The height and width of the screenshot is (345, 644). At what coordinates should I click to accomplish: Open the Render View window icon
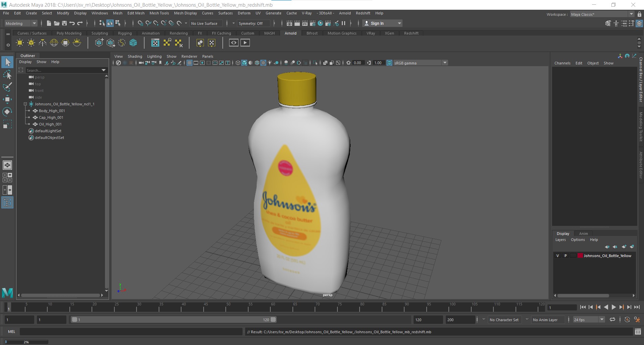[289, 23]
